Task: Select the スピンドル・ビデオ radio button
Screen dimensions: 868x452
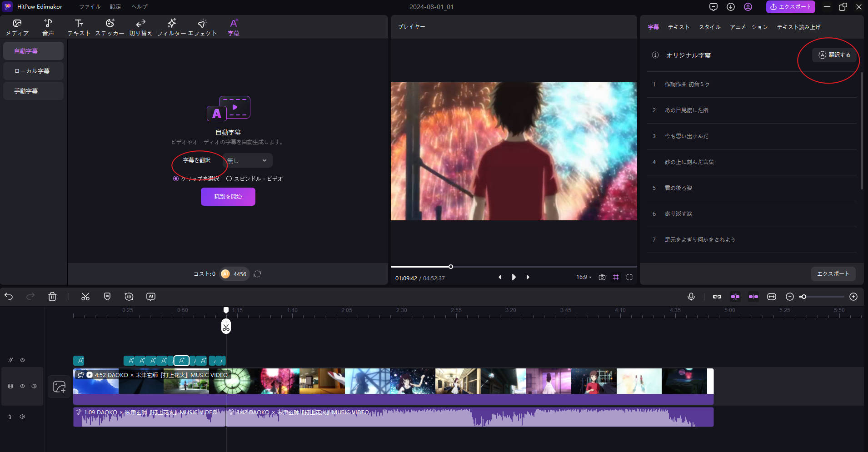Action: pos(229,179)
